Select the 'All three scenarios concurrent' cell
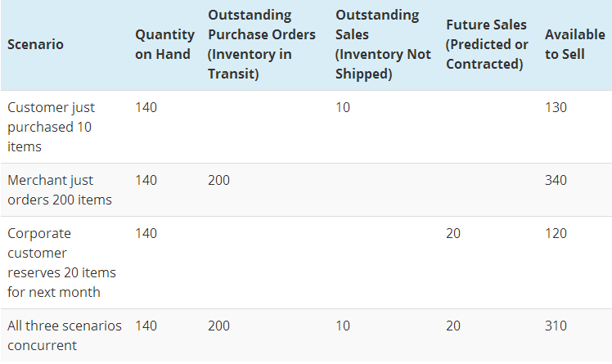612x364 pixels. (64, 335)
